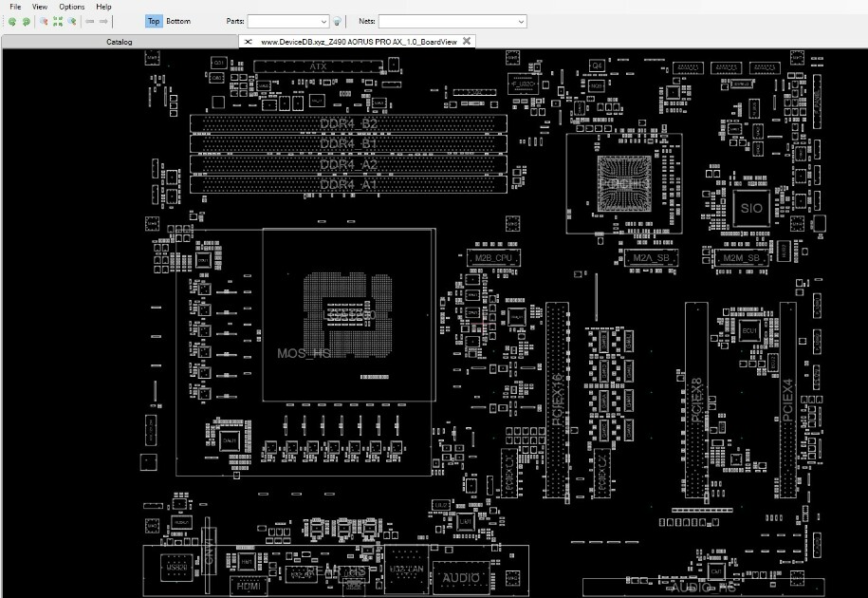The width and height of the screenshot is (868, 598).
Task: Select the M2A_SB slot
Action: point(651,258)
